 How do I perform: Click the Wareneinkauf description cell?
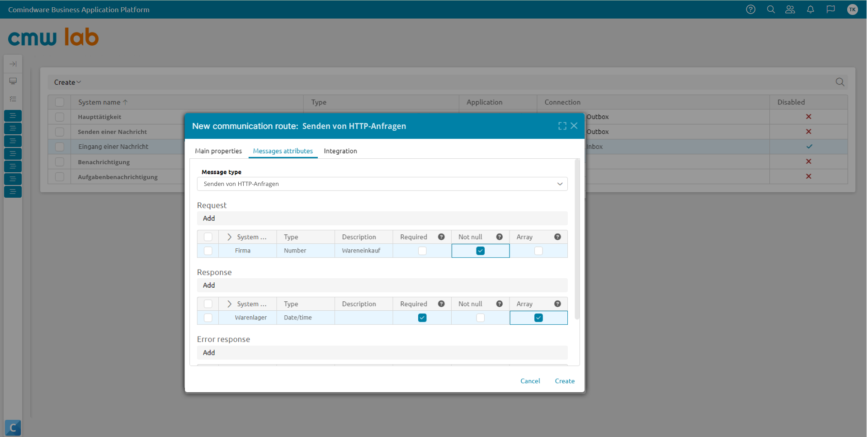tap(364, 251)
